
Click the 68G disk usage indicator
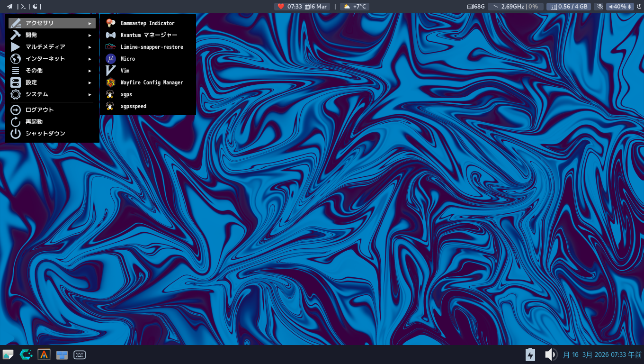click(x=476, y=7)
